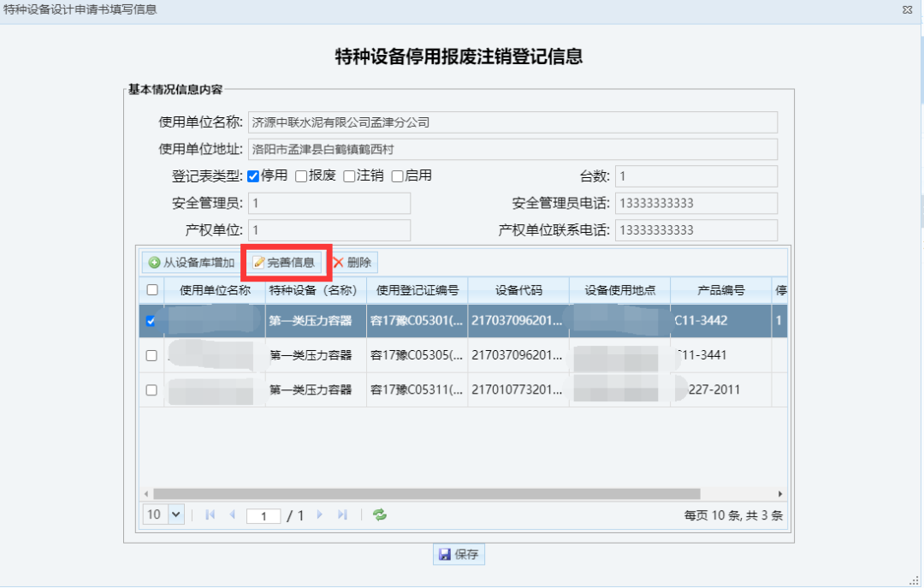Select device code cell starting 217010773201

518,389
